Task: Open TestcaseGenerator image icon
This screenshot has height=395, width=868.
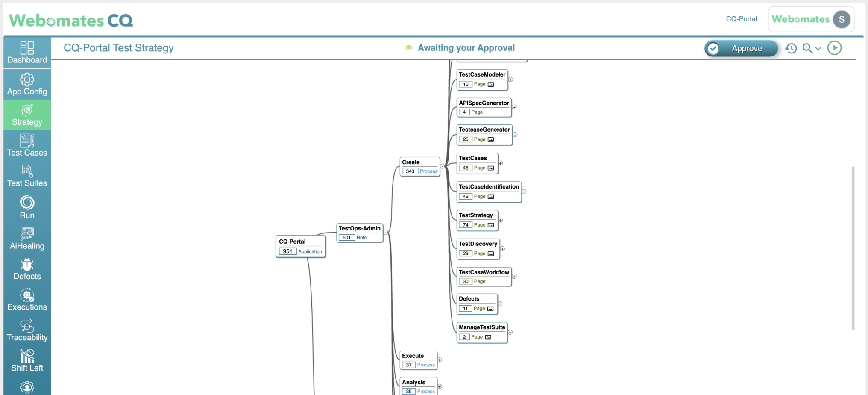Action: pyautogui.click(x=491, y=140)
